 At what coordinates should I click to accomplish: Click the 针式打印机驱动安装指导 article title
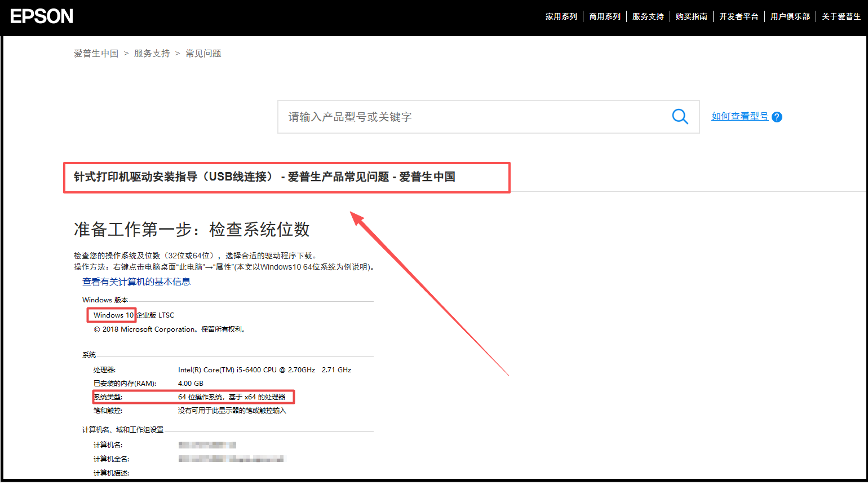coord(264,177)
